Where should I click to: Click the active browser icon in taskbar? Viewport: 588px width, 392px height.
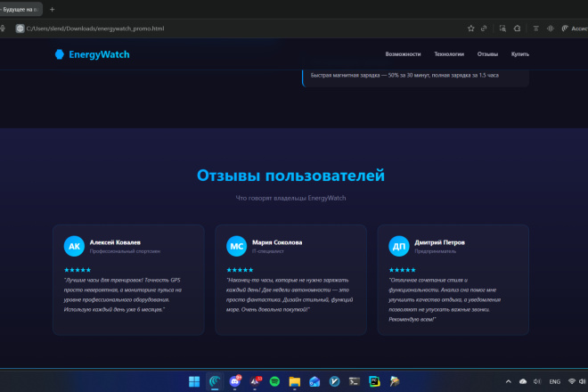click(x=215, y=381)
